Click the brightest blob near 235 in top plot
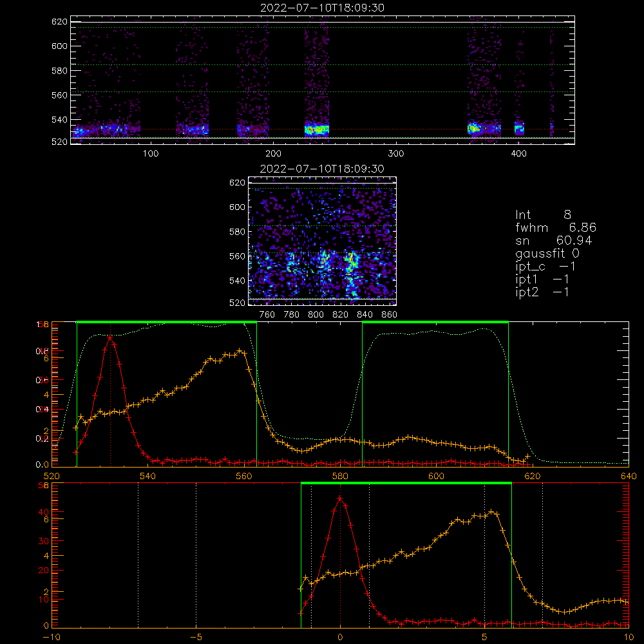This screenshot has width=644, height=644. [317, 130]
